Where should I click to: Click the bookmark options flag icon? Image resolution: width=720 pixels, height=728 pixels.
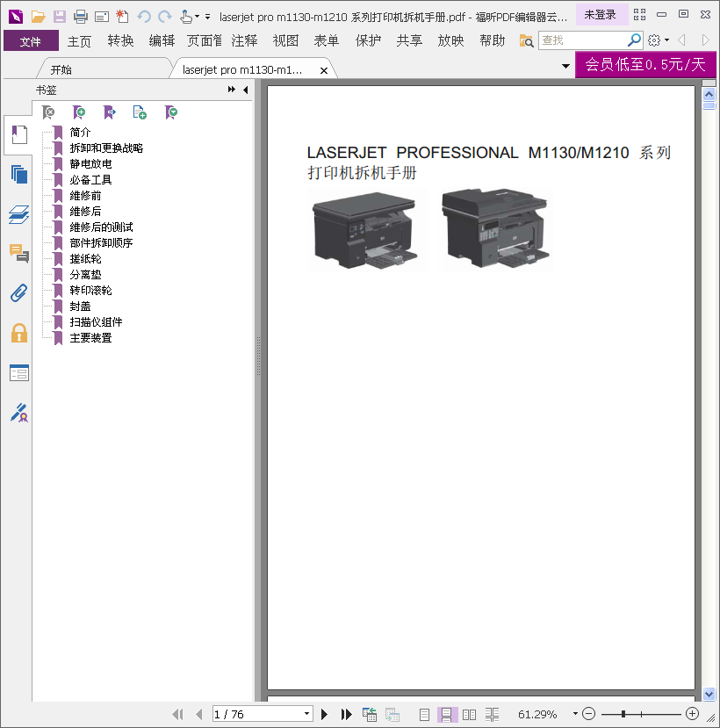171,112
